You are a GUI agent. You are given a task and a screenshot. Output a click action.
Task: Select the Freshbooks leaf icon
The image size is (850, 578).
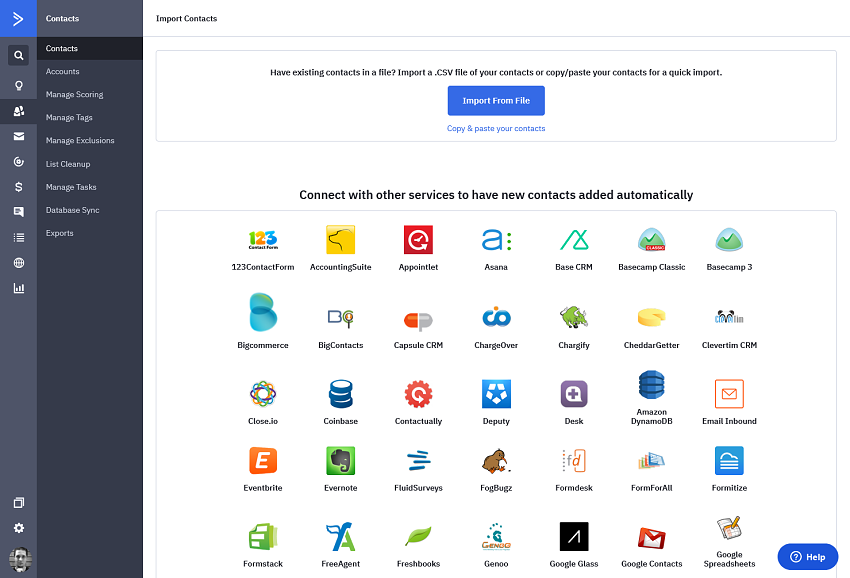click(418, 537)
